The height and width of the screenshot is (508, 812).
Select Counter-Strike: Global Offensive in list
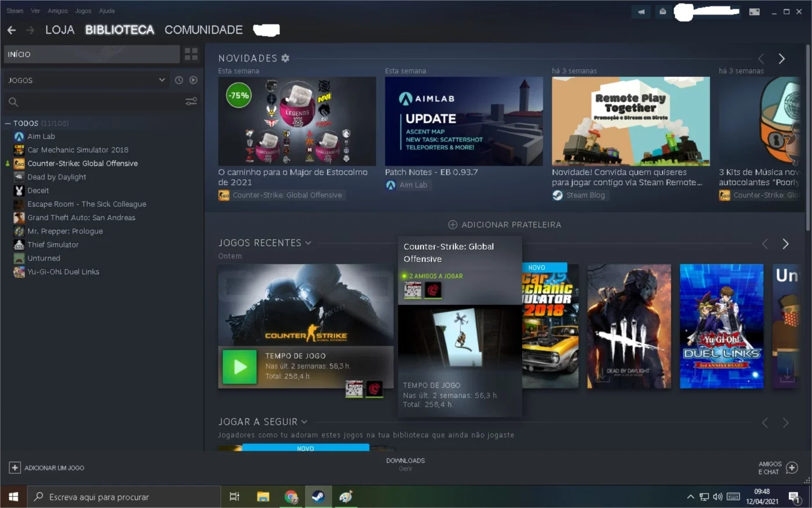pos(82,163)
